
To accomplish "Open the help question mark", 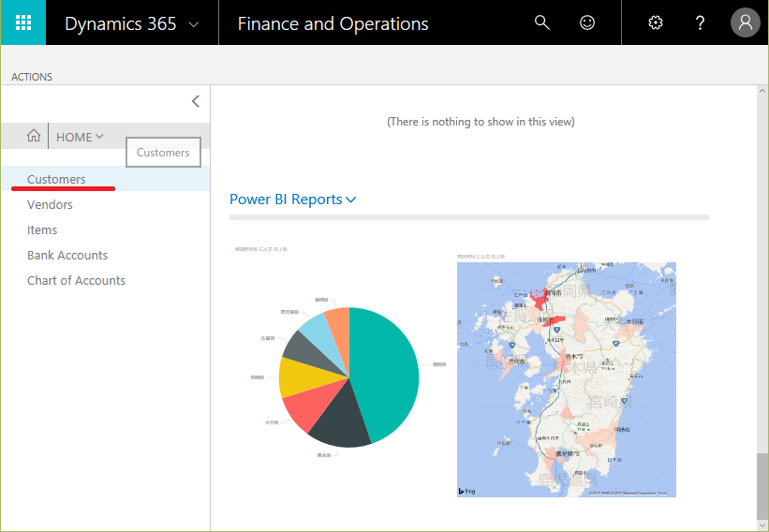I will (700, 22).
